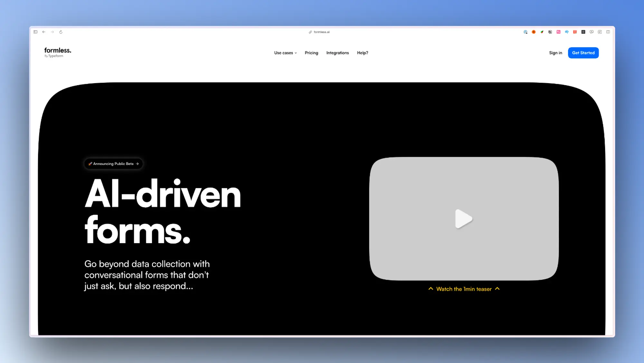Open the Help? nav link

coord(363,53)
